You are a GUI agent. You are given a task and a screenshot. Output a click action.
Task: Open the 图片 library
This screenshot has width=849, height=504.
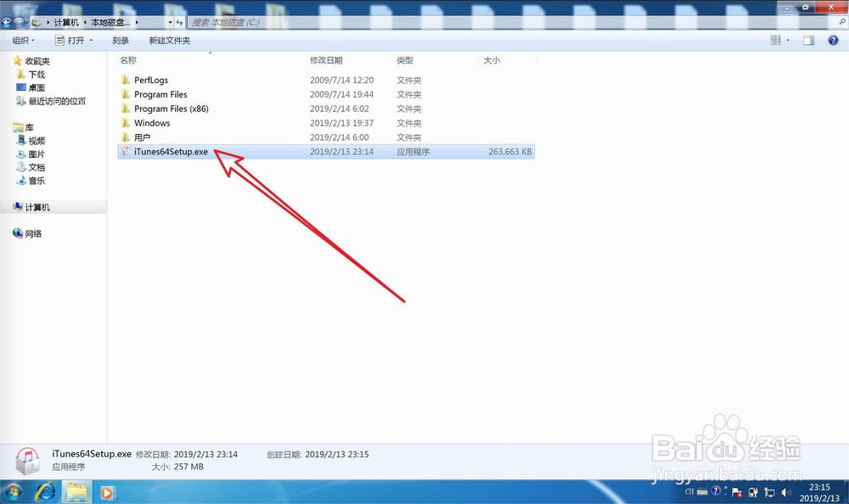[31, 154]
